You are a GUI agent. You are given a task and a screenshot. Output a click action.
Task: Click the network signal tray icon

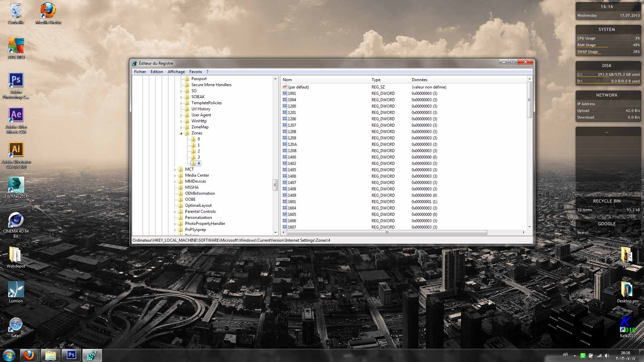pyautogui.click(x=599, y=356)
